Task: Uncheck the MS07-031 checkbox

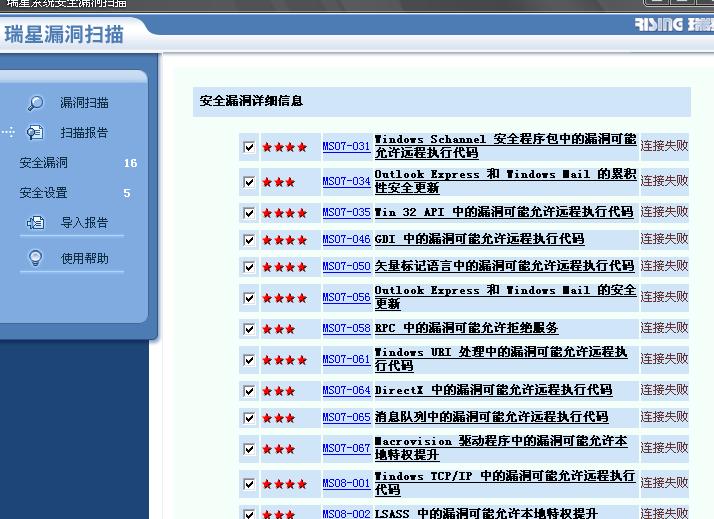Action: 249,147
